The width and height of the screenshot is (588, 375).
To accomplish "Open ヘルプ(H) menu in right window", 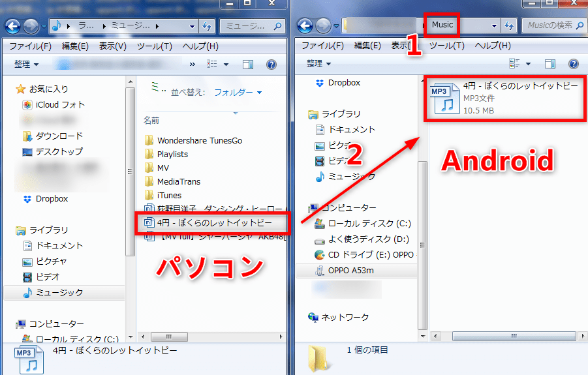I will coord(493,46).
